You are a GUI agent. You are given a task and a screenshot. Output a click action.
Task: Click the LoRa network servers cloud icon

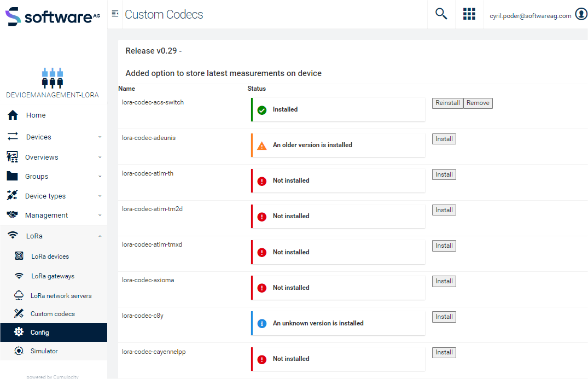[x=19, y=295]
